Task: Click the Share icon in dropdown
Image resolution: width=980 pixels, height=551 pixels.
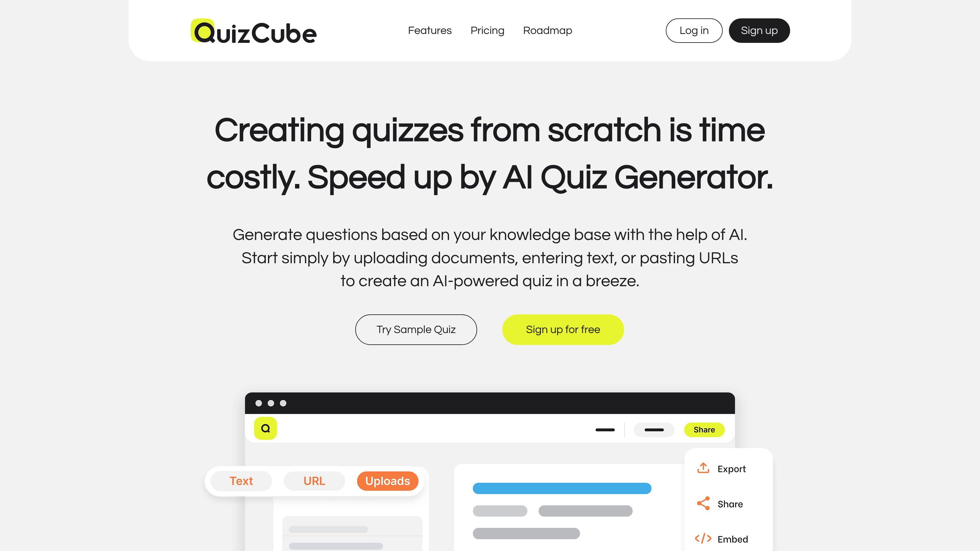Action: (x=703, y=504)
